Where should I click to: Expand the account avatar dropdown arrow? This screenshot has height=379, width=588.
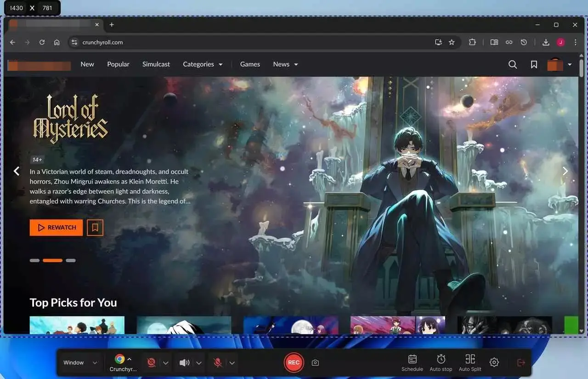click(x=570, y=65)
